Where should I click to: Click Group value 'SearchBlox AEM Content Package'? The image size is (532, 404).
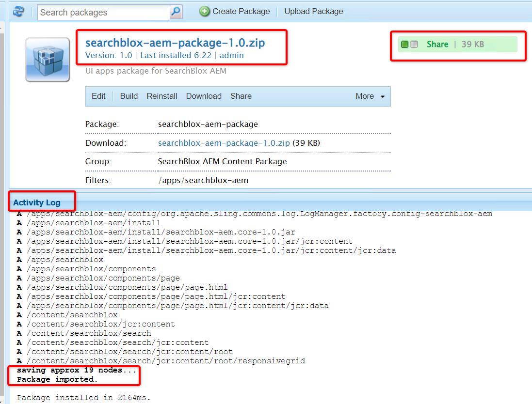(x=222, y=162)
